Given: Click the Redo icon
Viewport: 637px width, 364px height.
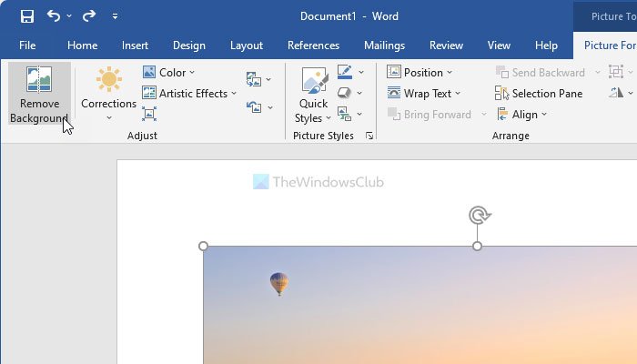Looking at the screenshot, I should point(89,15).
